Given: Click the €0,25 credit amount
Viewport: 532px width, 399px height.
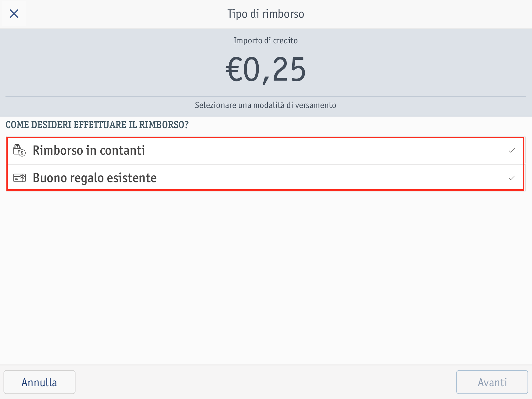Looking at the screenshot, I should click(266, 70).
